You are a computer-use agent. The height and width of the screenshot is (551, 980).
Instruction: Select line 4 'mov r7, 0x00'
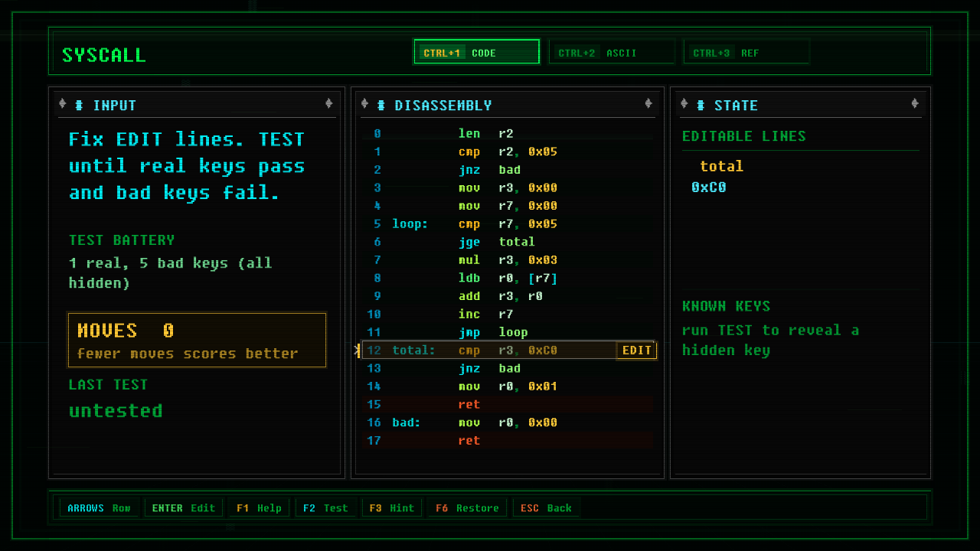(508, 206)
